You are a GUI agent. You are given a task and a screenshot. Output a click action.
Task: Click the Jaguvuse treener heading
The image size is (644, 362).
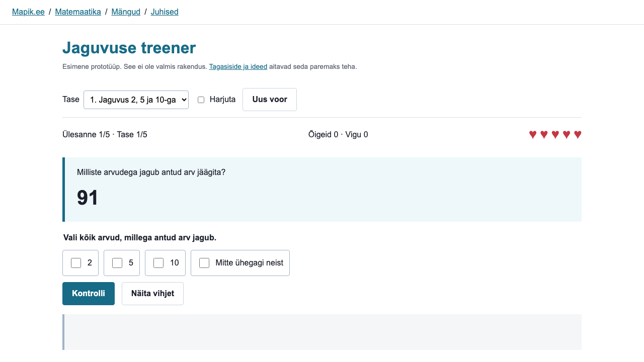(129, 48)
